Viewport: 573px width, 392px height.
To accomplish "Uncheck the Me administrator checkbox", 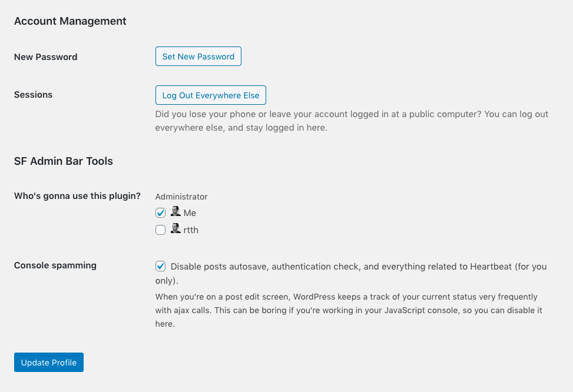I will point(160,213).
